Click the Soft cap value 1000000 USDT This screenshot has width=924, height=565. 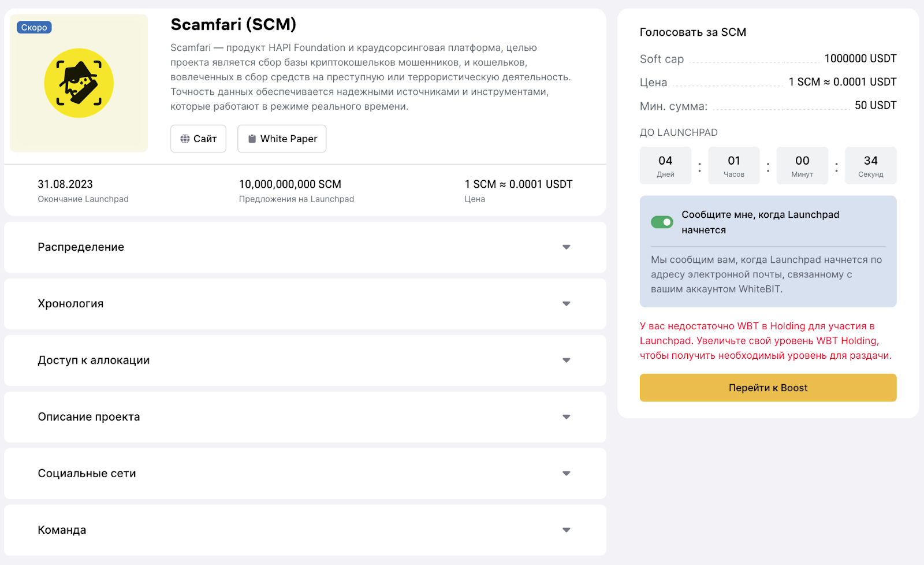[860, 58]
